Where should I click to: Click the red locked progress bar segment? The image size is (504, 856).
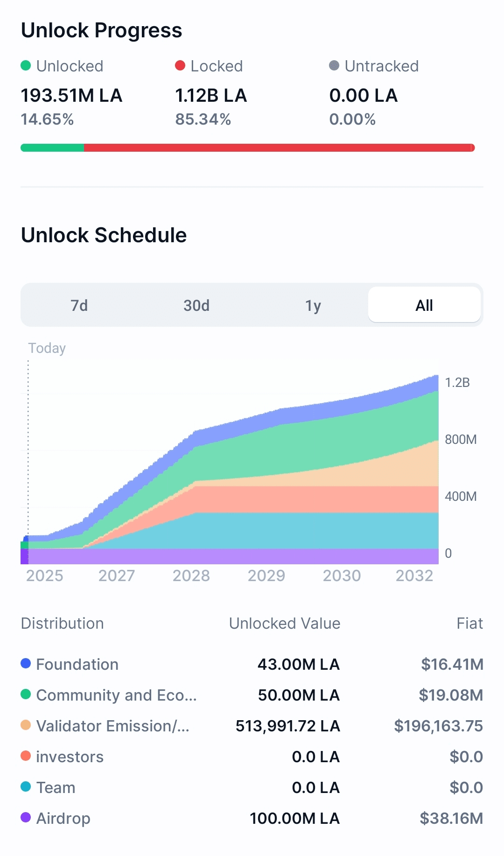(x=279, y=148)
